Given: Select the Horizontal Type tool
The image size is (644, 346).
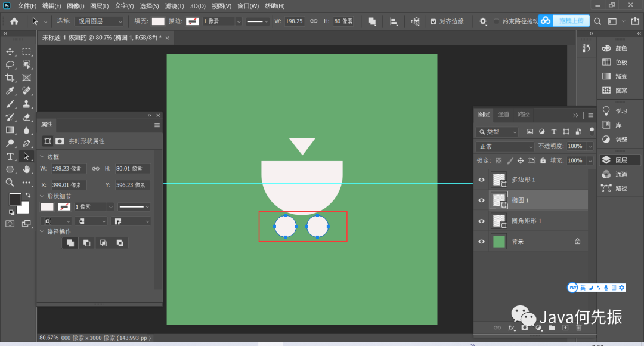Looking at the screenshot, I should [x=10, y=156].
